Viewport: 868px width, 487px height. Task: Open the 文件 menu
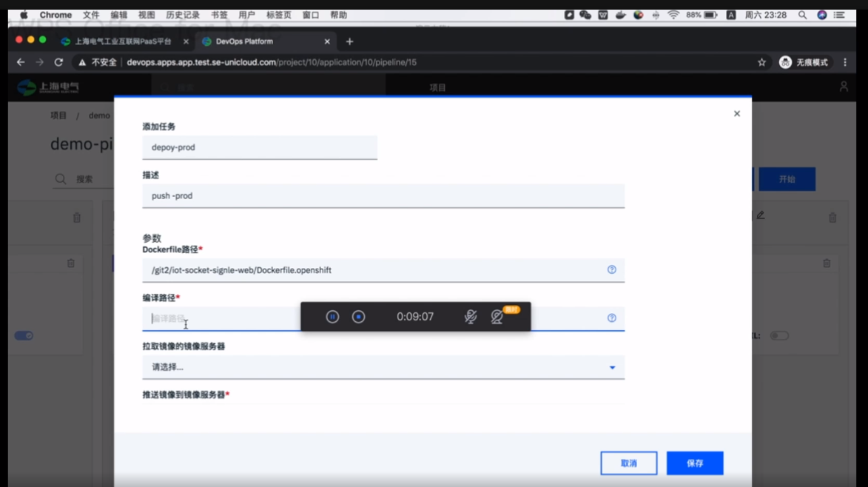click(91, 15)
